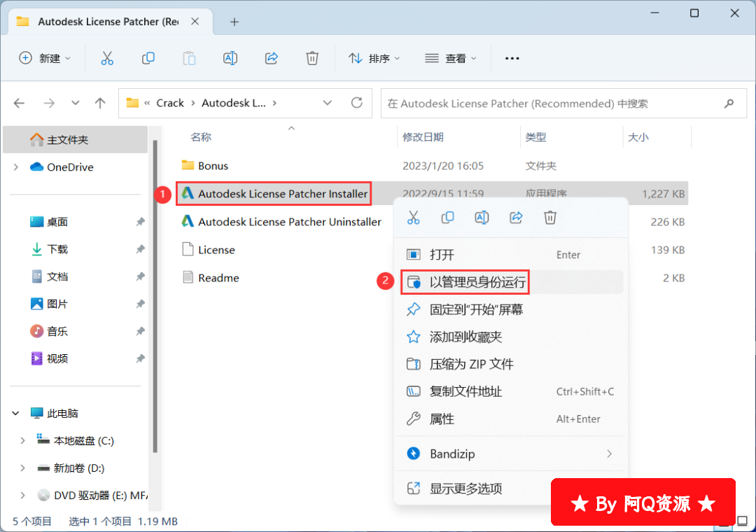Viewport: 756px width, 532px height.
Task: Click the Autodesk L... breadcrumb segment
Action: click(234, 103)
